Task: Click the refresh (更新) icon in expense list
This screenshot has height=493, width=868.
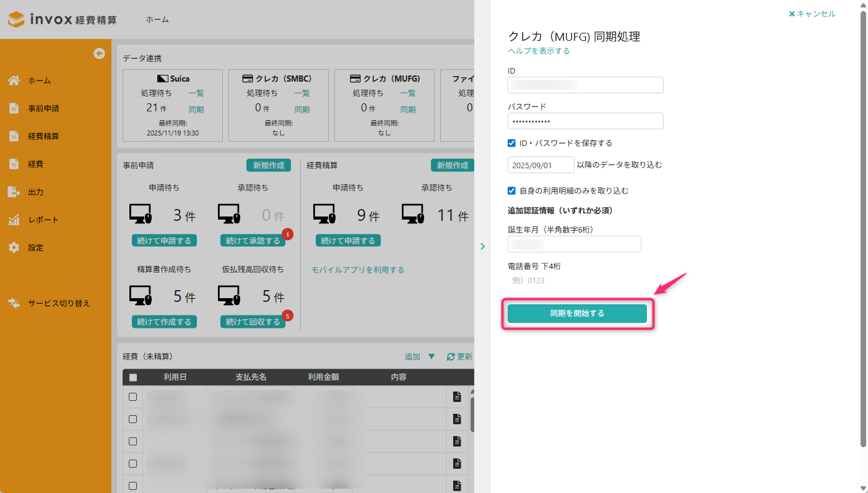Action: pyautogui.click(x=451, y=357)
